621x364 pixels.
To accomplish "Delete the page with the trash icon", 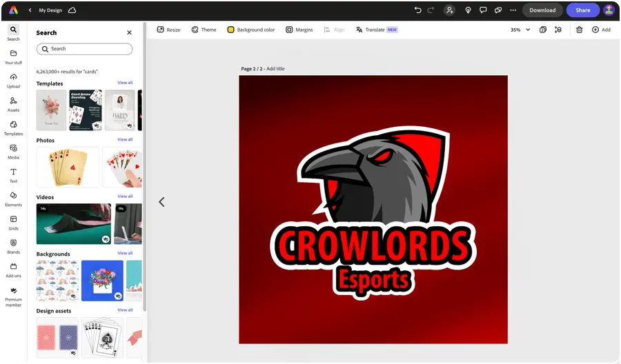I will click(x=579, y=30).
